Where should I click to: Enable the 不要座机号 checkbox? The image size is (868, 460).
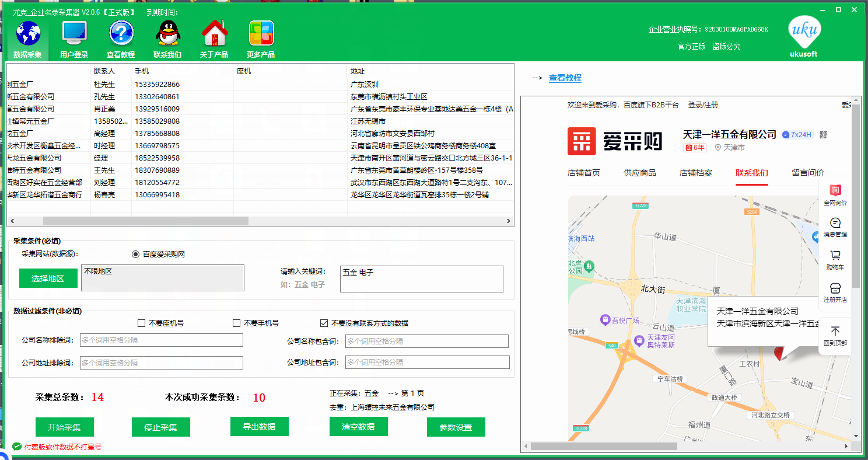pos(141,323)
